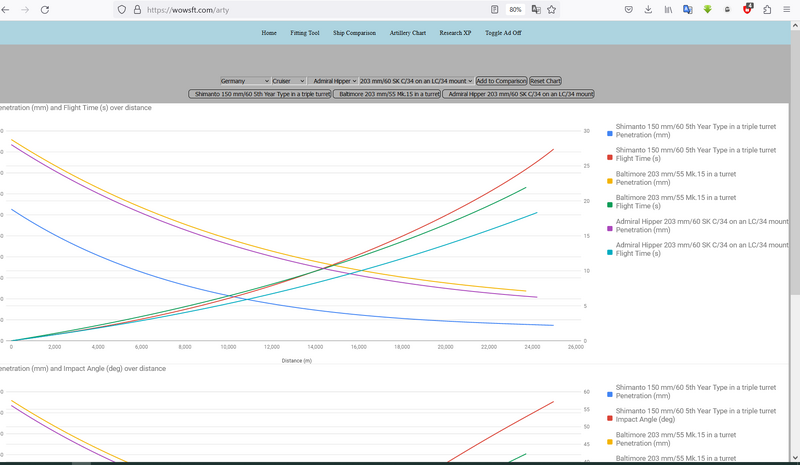
Task: Expand the Admiral Hipper ship dropdown
Action: [x=333, y=81]
